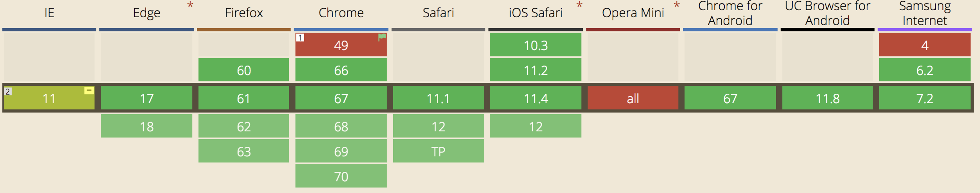Click the Chrome 70 version cell
The height and width of the screenshot is (193, 980).
341,176
